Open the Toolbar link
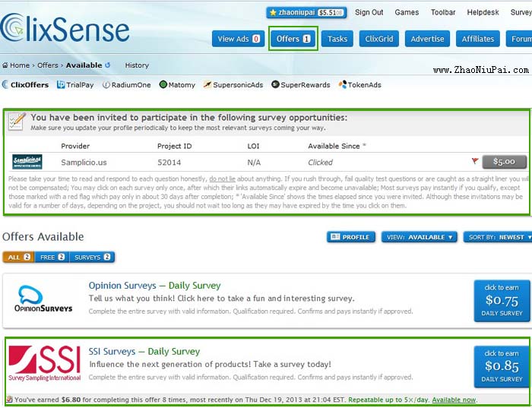532x408 pixels. (443, 13)
